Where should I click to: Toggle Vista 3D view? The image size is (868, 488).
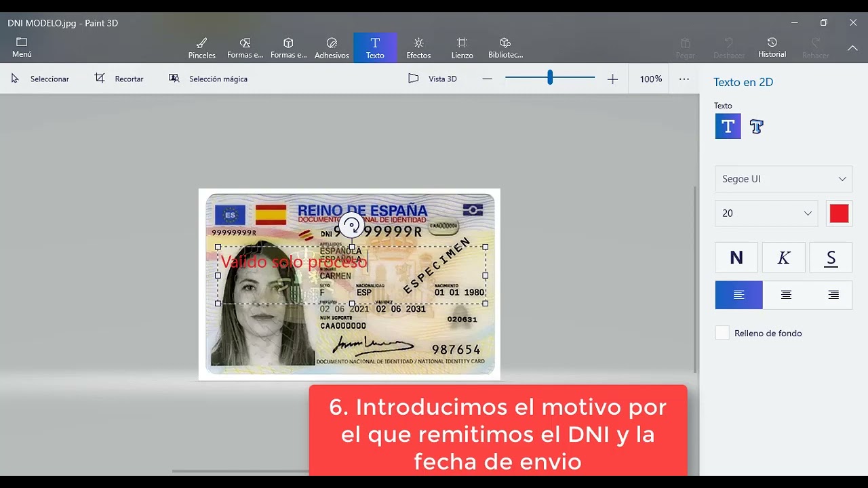(x=433, y=79)
